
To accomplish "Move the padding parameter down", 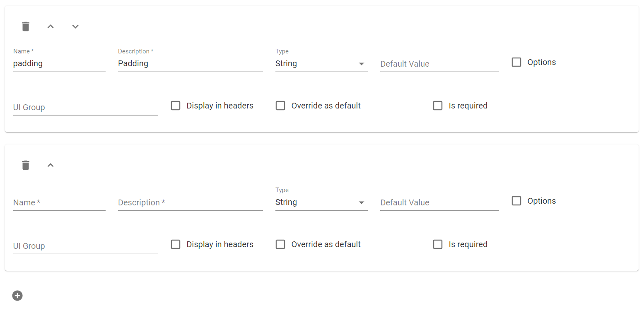I will click(75, 26).
